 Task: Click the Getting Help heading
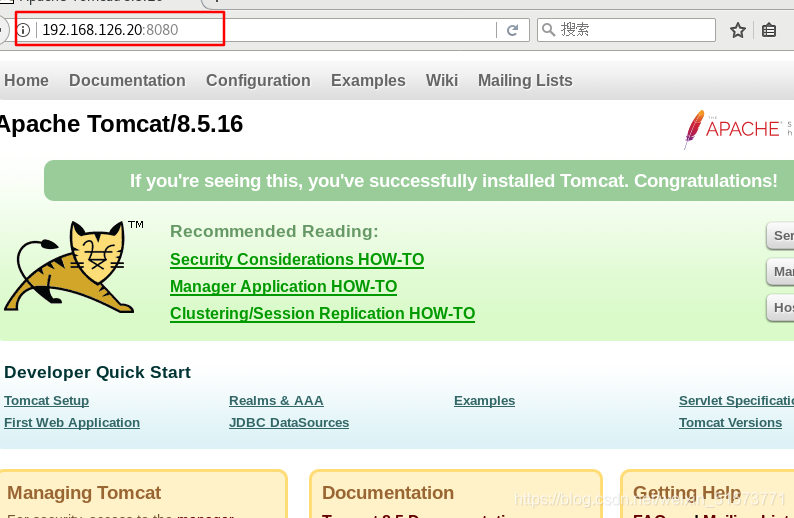tap(687, 493)
